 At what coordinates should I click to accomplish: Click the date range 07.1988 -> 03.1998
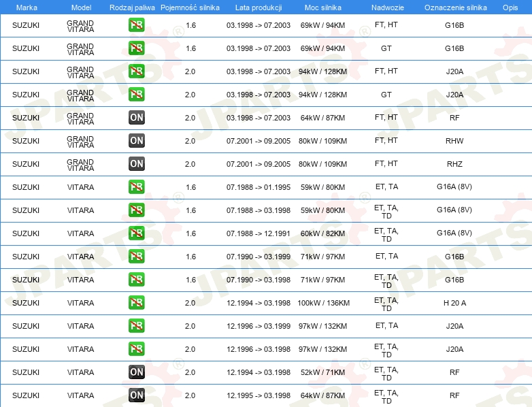[259, 210]
